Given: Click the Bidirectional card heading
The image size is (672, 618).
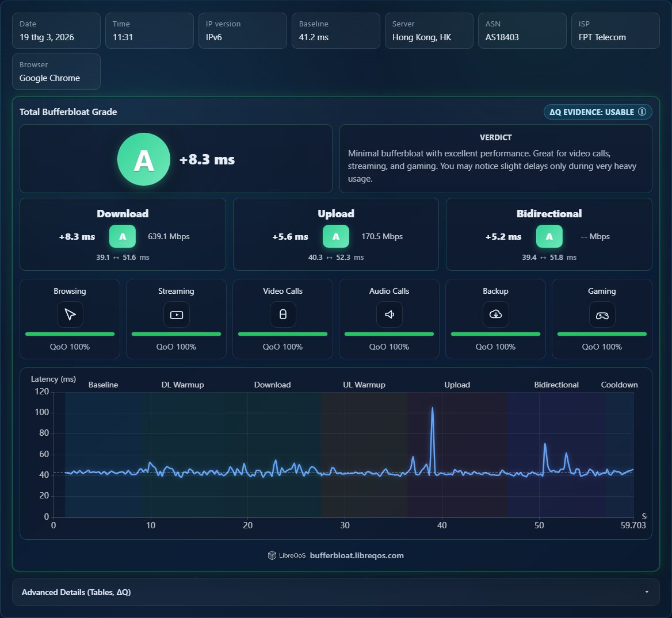Looking at the screenshot, I should (x=549, y=214).
